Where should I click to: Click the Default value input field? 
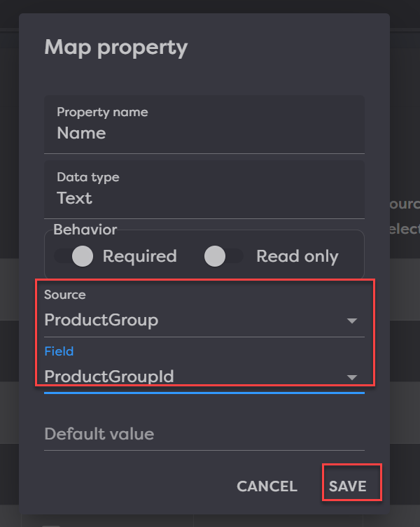coord(203,435)
